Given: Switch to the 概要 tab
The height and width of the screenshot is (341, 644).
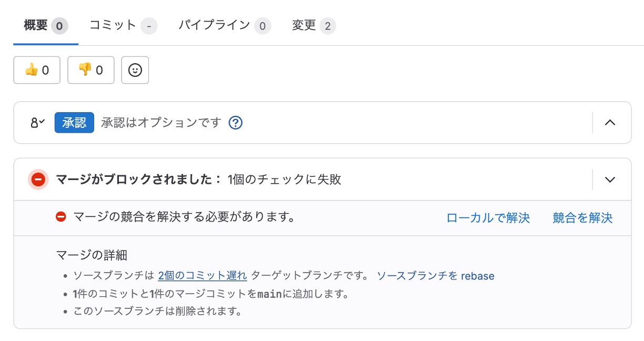Looking at the screenshot, I should coord(46,25).
